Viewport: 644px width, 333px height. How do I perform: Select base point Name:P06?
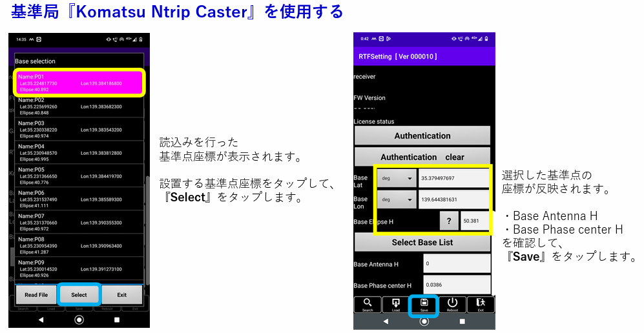pyautogui.click(x=79, y=199)
